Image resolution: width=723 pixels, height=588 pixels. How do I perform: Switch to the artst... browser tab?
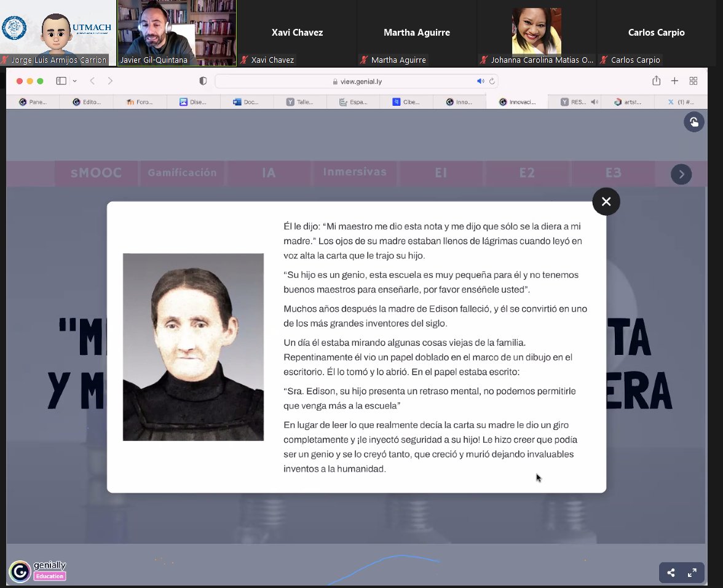(x=628, y=102)
